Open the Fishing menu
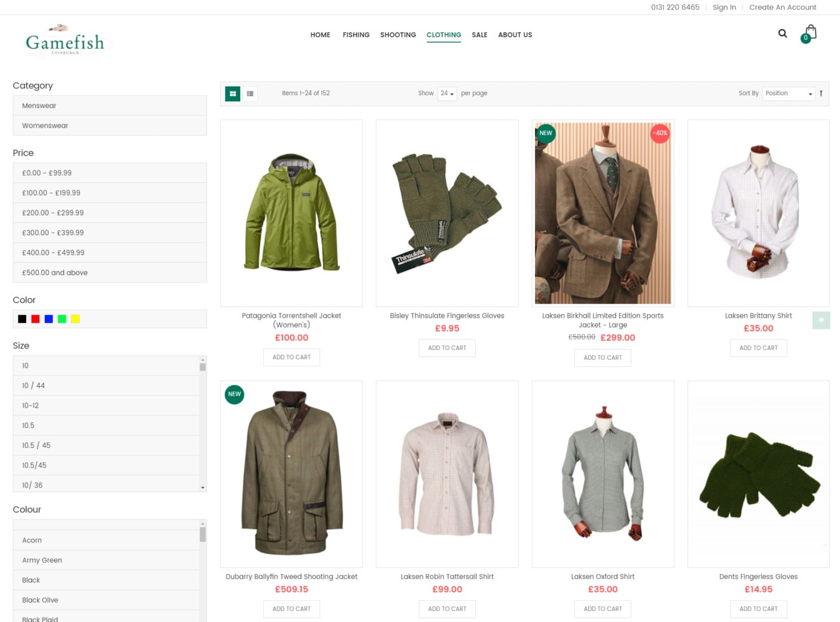The height and width of the screenshot is (622, 840). 356,35
